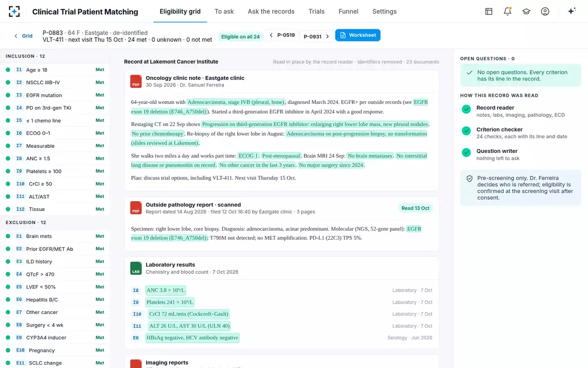Open the graduation cap learning icon
Image resolution: width=588 pixels, height=368 pixels.
click(x=526, y=11)
